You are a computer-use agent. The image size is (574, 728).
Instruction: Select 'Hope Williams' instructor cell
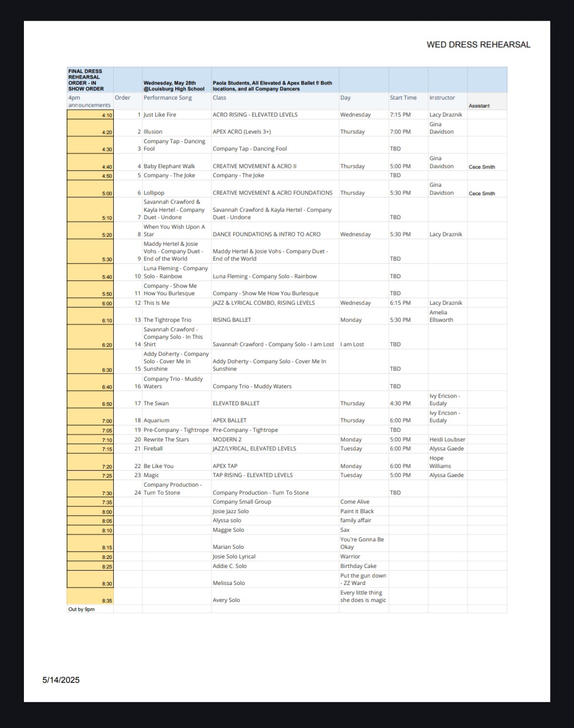pos(448,462)
